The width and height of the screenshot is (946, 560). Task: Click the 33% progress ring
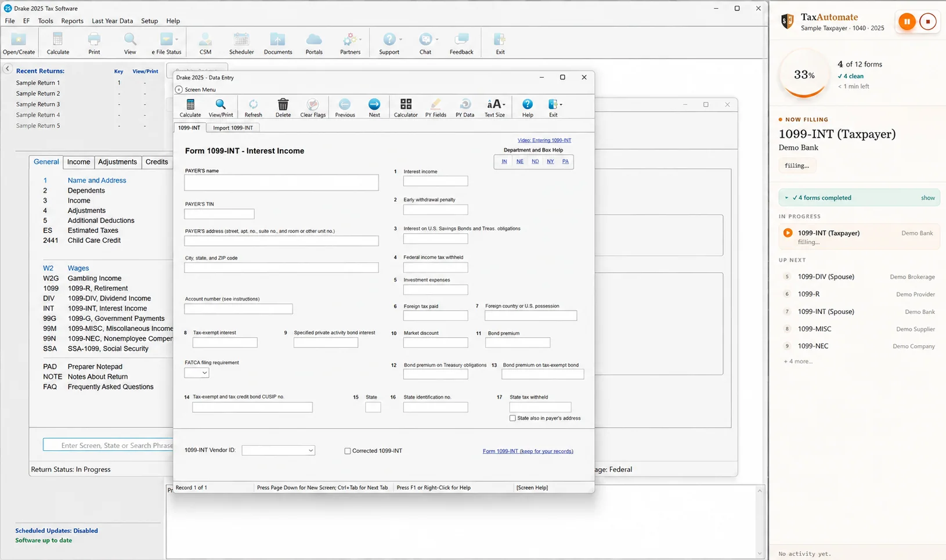point(804,75)
